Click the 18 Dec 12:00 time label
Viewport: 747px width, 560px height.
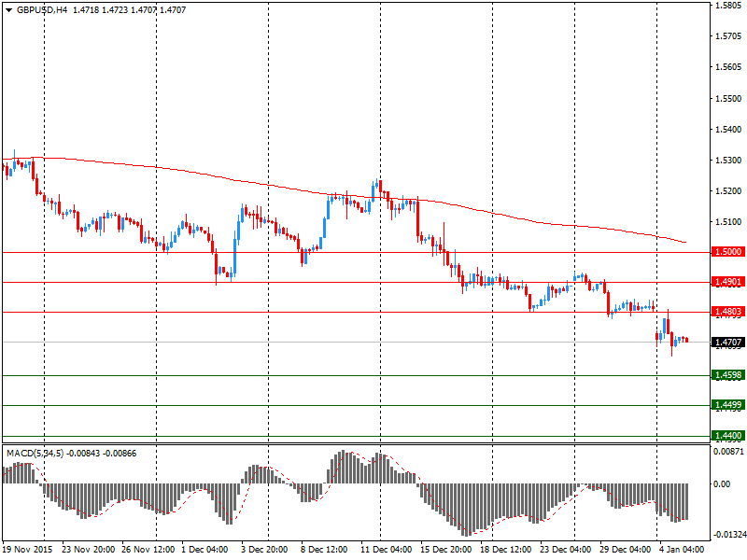(x=505, y=549)
